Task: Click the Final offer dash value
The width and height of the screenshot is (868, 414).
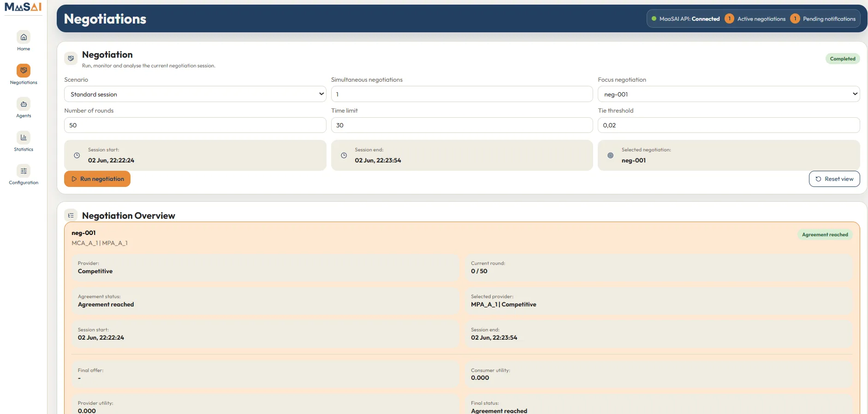Action: (79, 378)
